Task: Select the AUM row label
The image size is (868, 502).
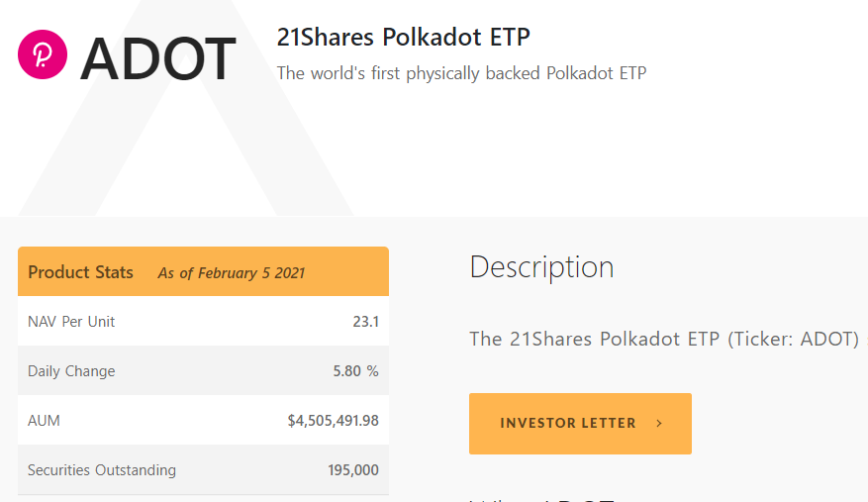Action: click(x=44, y=421)
